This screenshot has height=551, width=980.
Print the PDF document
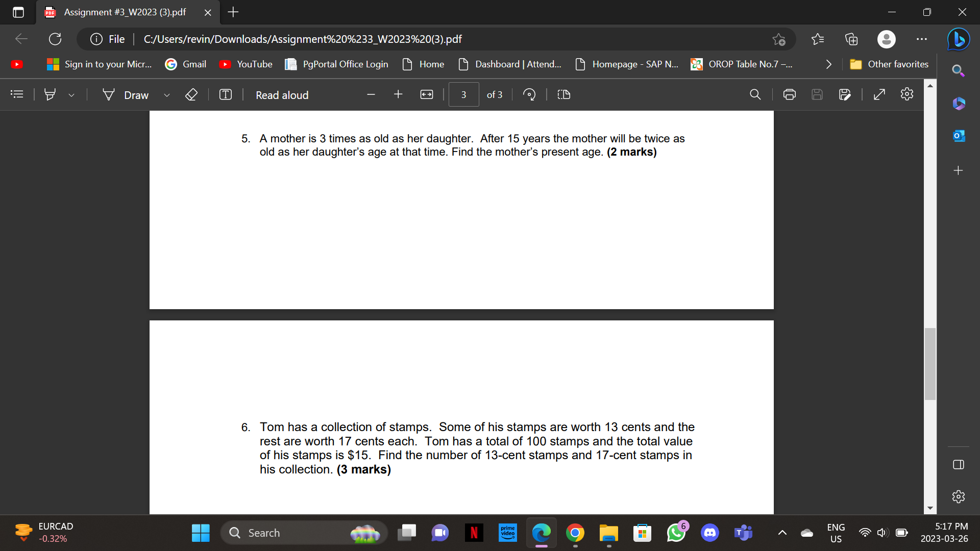tap(790, 94)
